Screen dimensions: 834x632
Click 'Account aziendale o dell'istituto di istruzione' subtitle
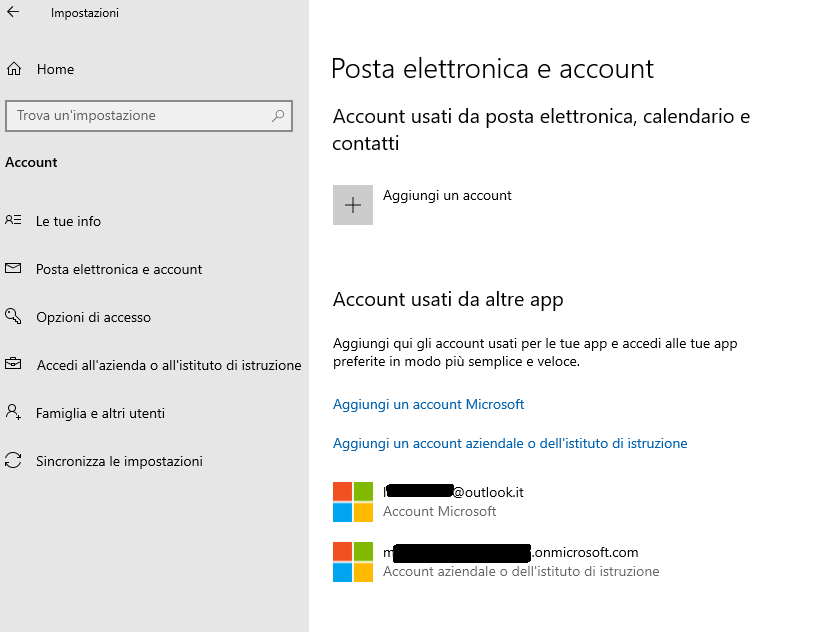tap(521, 571)
